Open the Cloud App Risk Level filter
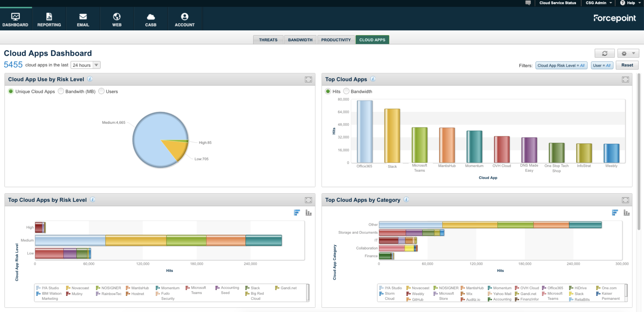The image size is (644, 312). [561, 65]
